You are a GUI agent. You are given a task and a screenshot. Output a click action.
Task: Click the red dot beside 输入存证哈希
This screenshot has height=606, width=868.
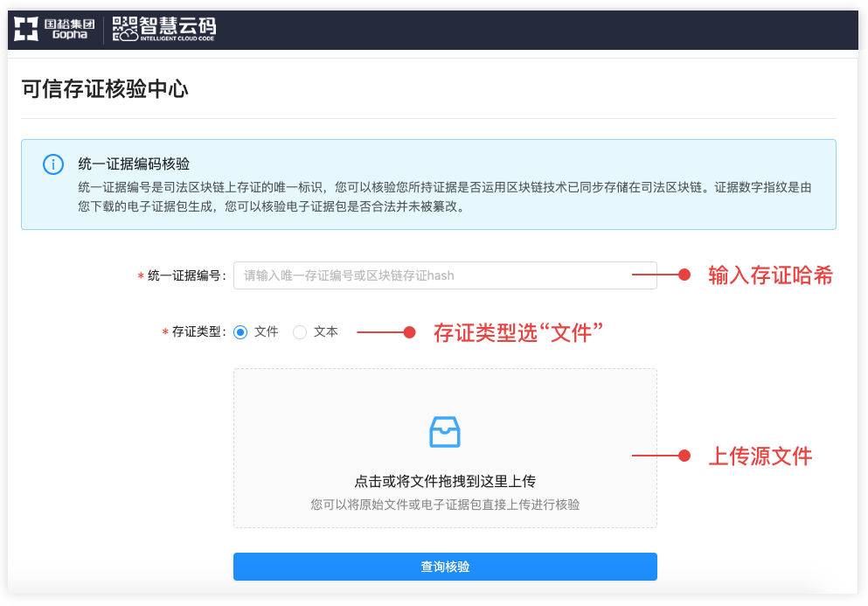point(685,275)
